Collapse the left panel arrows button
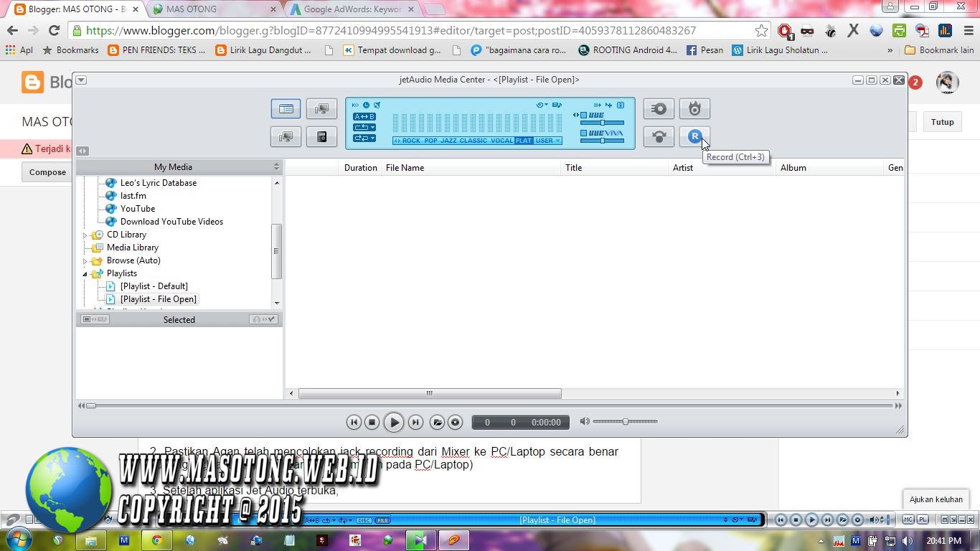980x551 pixels. pyautogui.click(x=83, y=151)
